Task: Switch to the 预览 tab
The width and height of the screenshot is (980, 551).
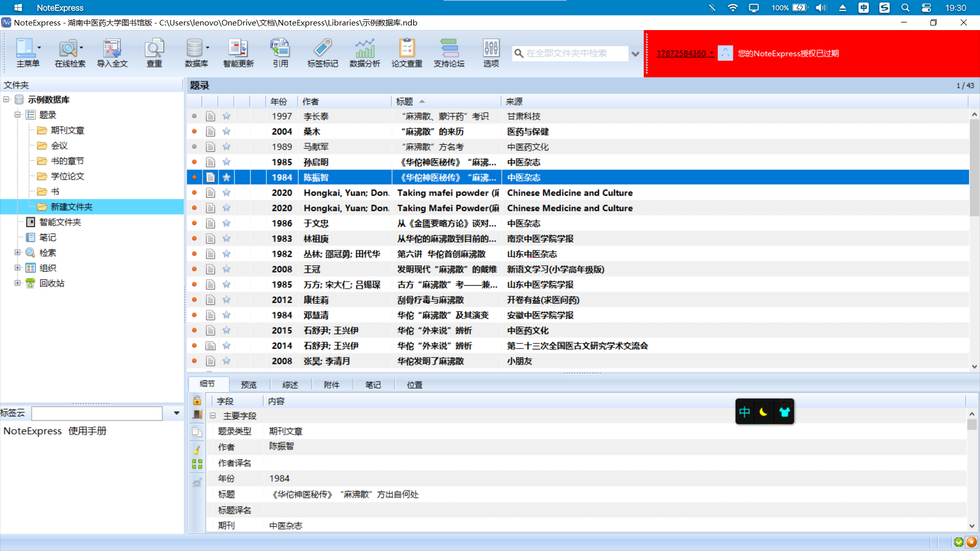Action: 249,385
